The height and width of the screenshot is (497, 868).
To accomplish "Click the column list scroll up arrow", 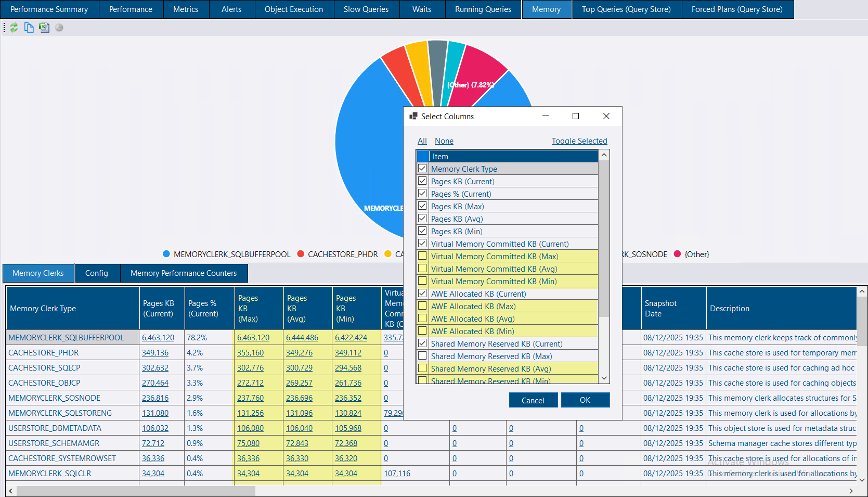I will 604,155.
